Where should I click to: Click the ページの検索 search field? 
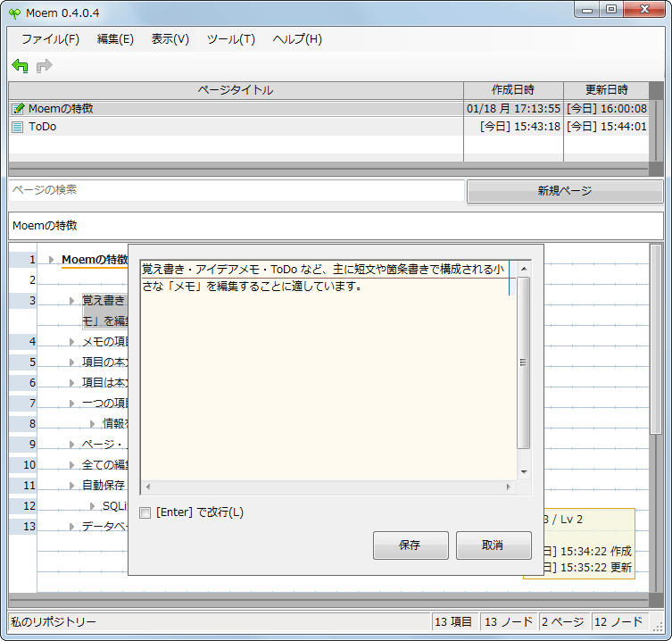pos(236,190)
